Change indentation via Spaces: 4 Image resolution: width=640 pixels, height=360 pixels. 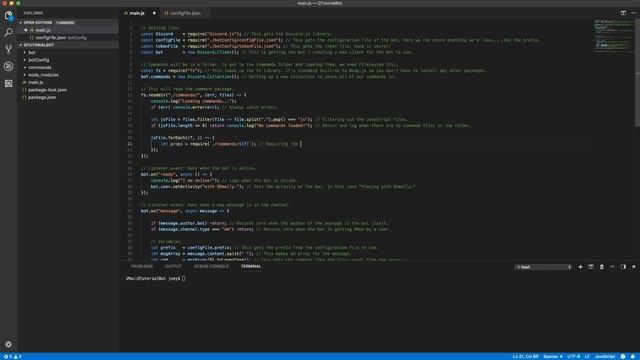(x=553, y=356)
